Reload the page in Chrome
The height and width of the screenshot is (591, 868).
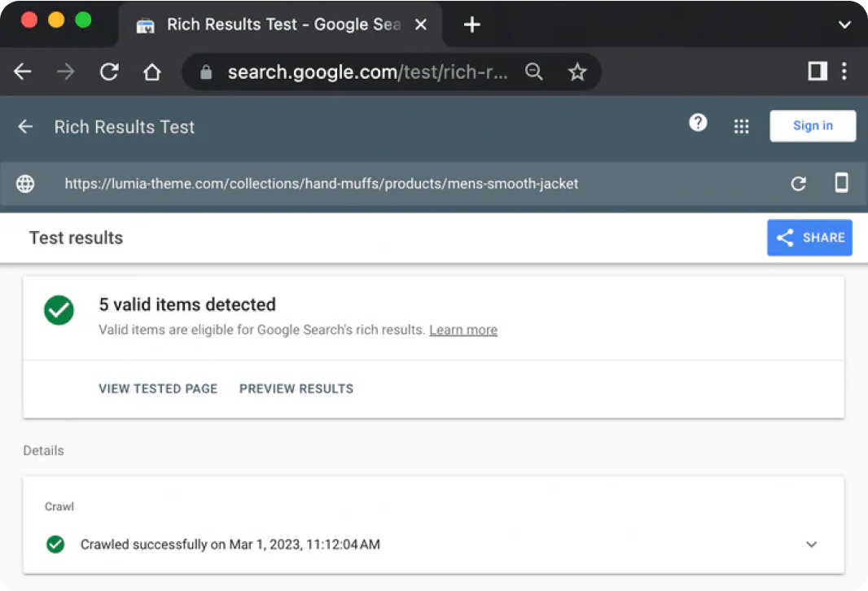109,72
